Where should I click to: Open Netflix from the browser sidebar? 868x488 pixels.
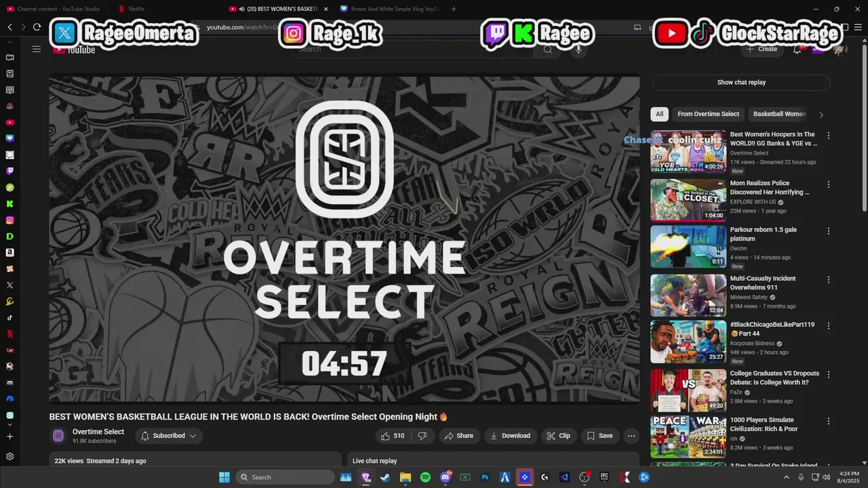[9, 334]
